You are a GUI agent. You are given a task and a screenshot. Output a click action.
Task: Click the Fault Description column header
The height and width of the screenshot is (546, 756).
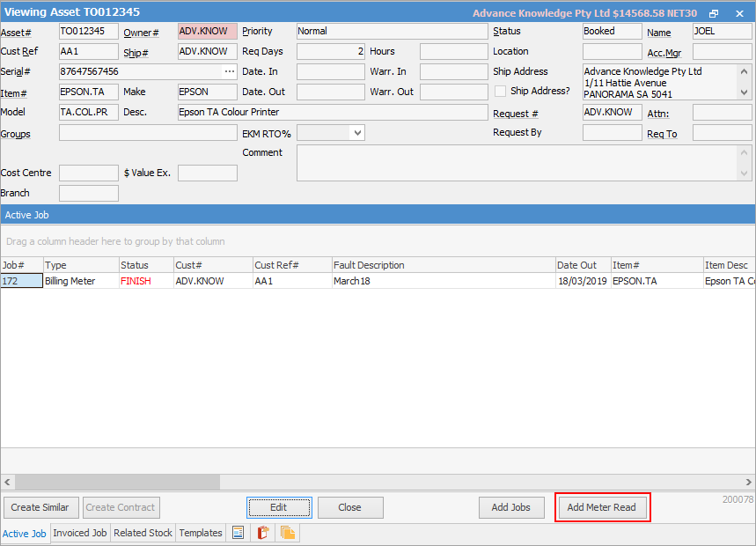pos(443,265)
